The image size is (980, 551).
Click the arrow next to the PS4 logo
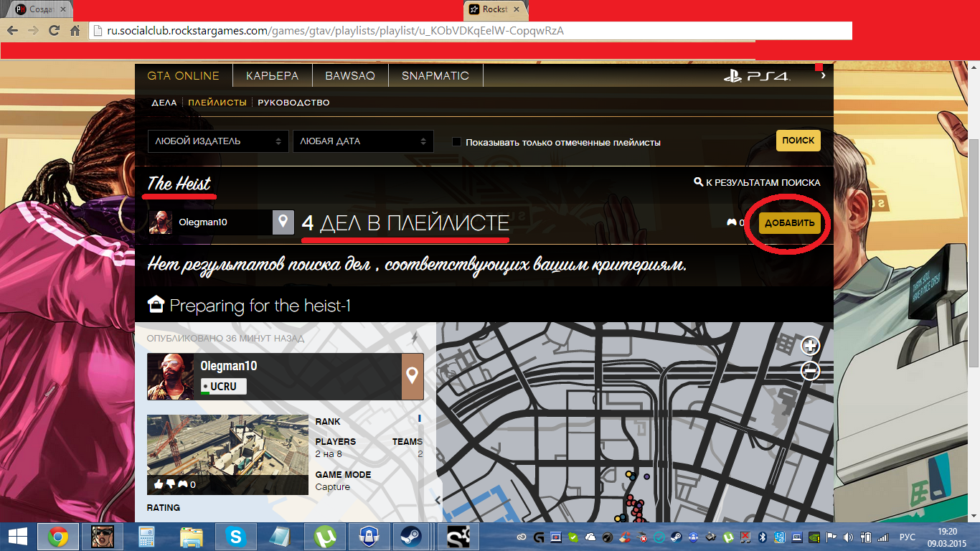coord(823,75)
